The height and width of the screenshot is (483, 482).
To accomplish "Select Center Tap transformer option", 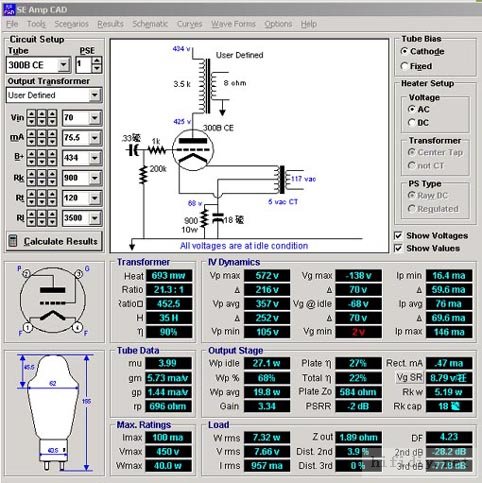I will 435,152.
